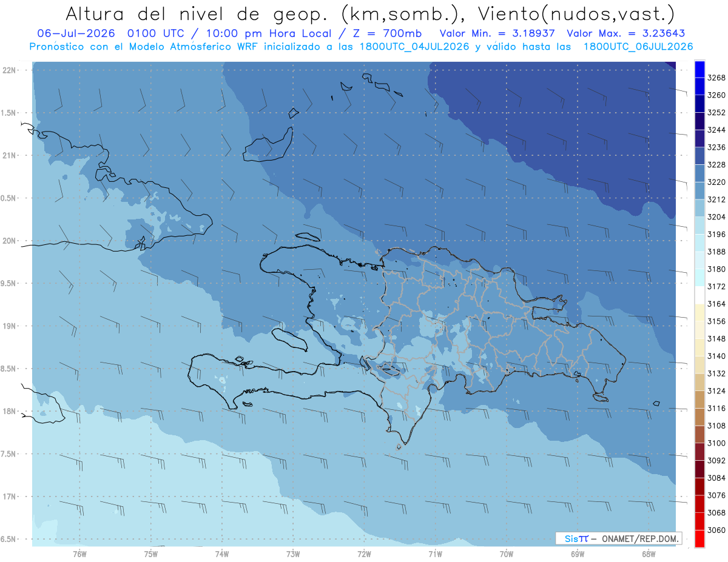
Task: Click the '3140' colorbar value
Action: [x=716, y=356]
